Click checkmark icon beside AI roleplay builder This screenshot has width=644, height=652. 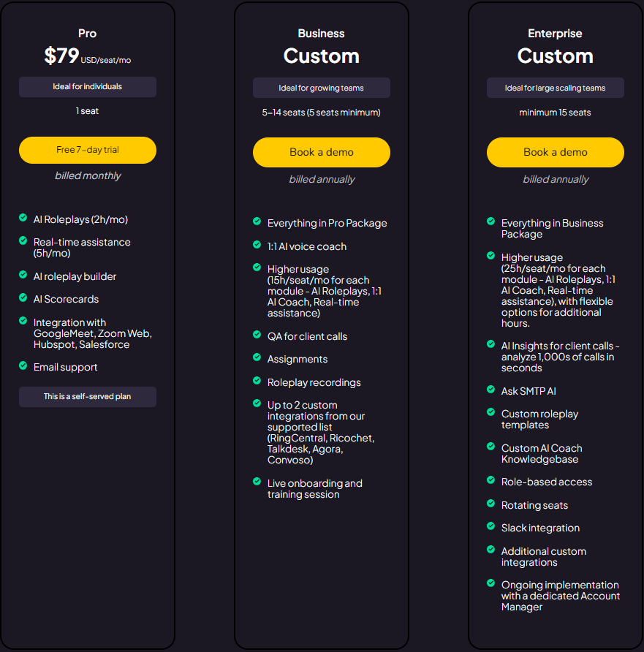coord(23,275)
